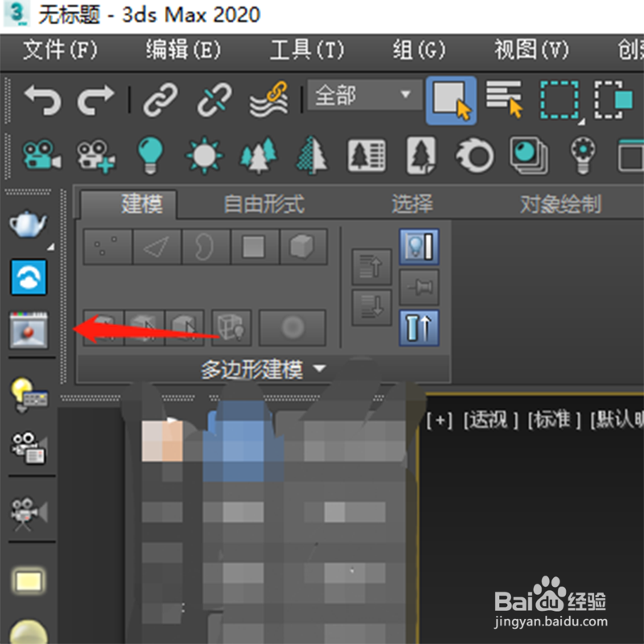This screenshot has height=644, width=644.
Task: Select Element cube sub-object button
Action: pyautogui.click(x=303, y=247)
